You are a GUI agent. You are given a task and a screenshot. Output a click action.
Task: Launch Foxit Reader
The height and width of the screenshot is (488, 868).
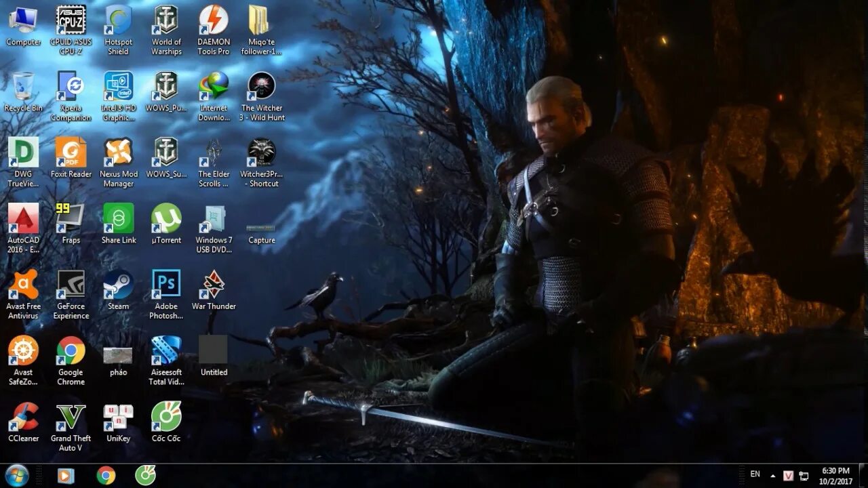coord(71,158)
